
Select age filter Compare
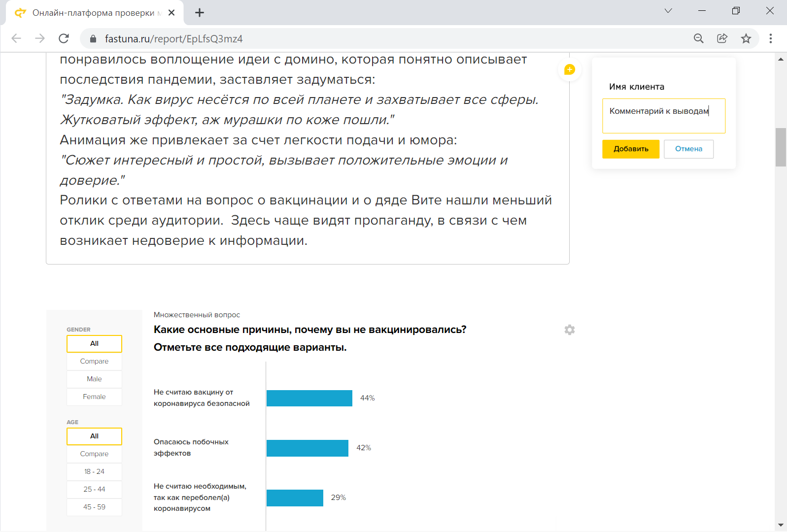[94, 454]
